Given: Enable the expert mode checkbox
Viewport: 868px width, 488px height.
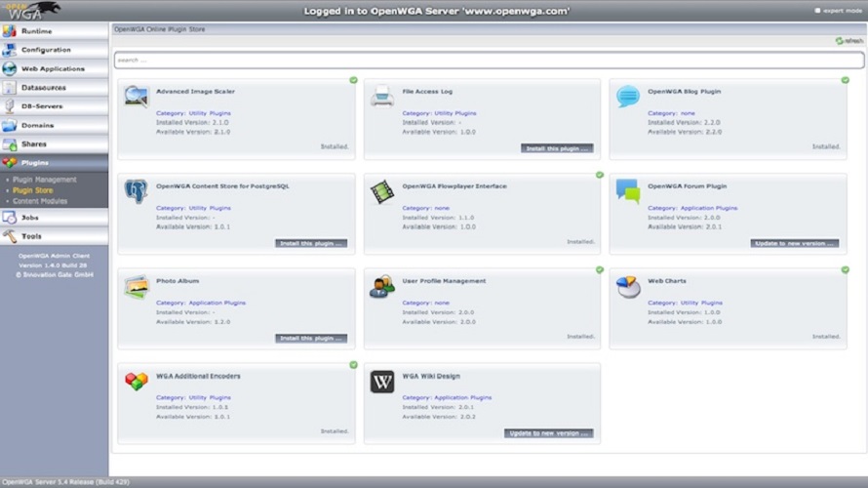Looking at the screenshot, I should tap(817, 11).
